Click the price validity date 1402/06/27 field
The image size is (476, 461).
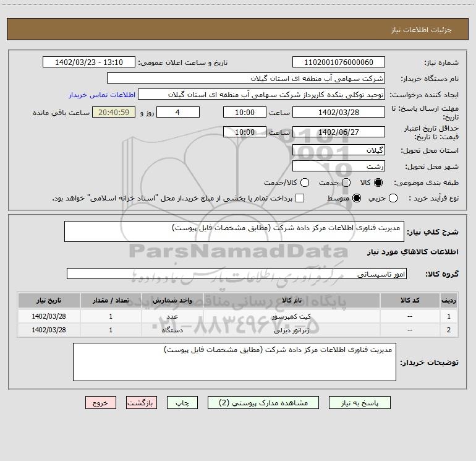coord(339,132)
